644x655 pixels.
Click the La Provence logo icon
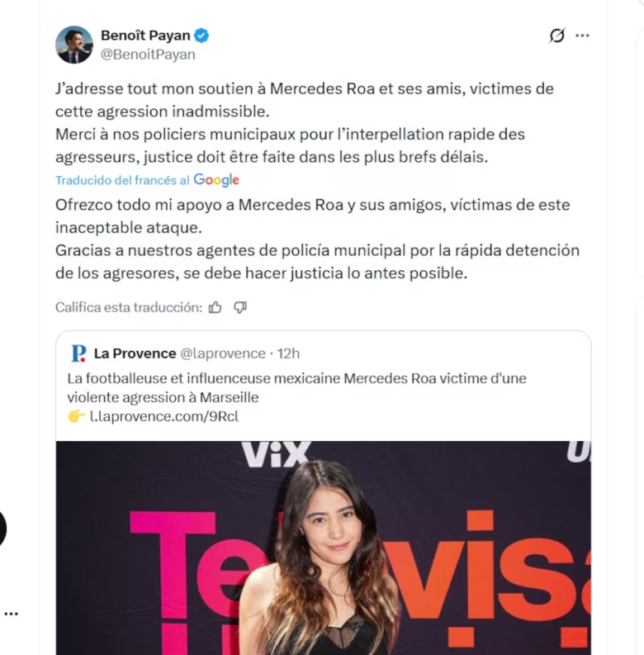coord(78,354)
